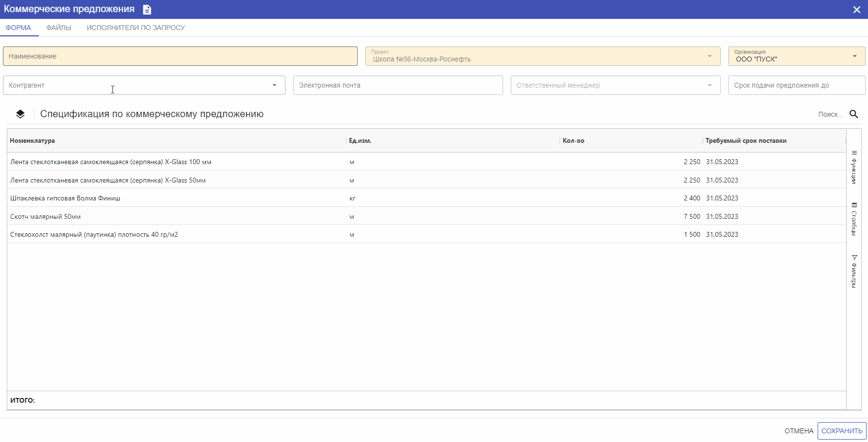Sort by Ед.изм. column header
Viewport: 868px width, 442px height.
(x=360, y=141)
